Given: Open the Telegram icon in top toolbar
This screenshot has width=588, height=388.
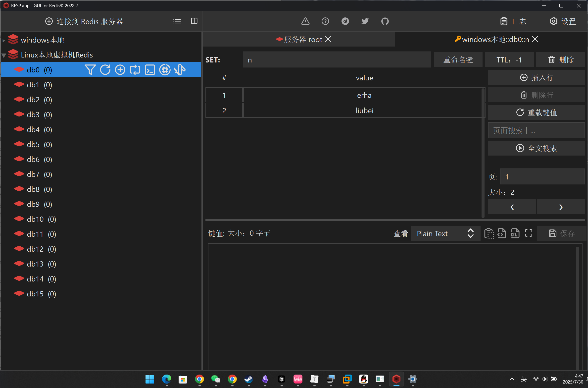Looking at the screenshot, I should pos(345,21).
